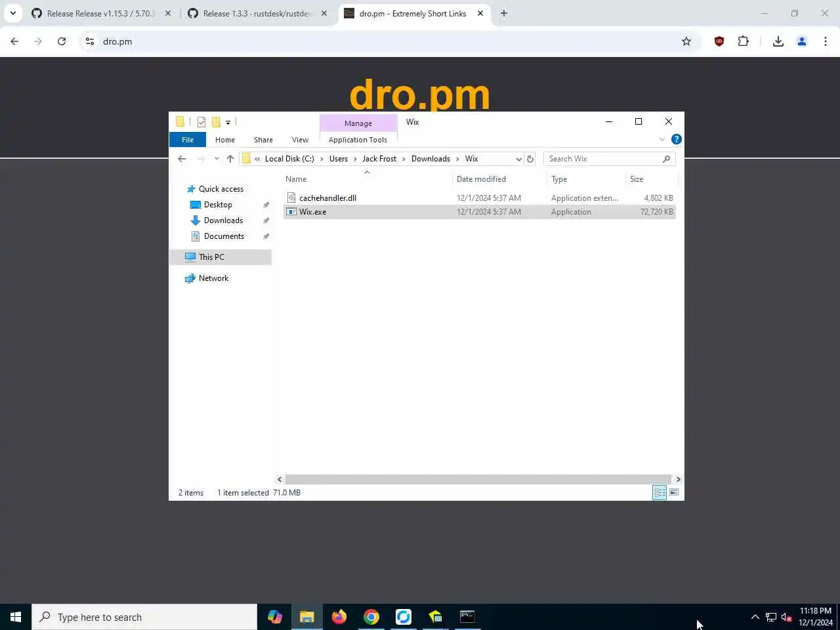Screen dimensions: 840x630
Task: Click New folder quick access toolbar icon
Action: 216,122
